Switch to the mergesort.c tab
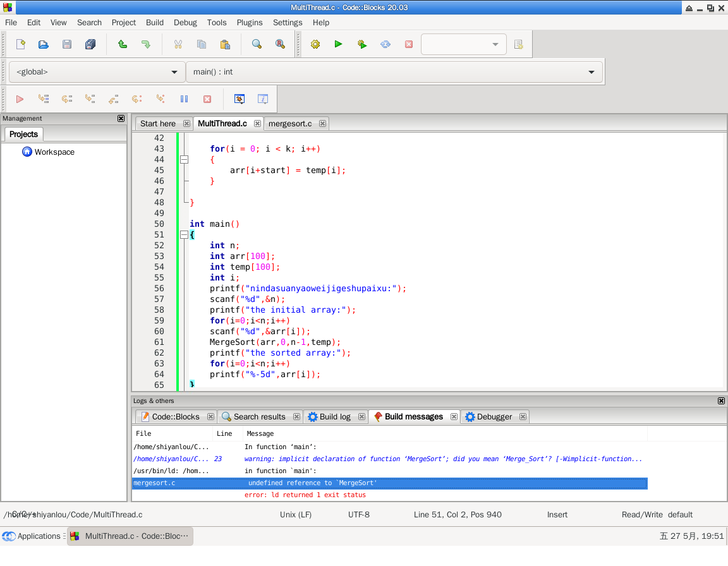 click(290, 124)
